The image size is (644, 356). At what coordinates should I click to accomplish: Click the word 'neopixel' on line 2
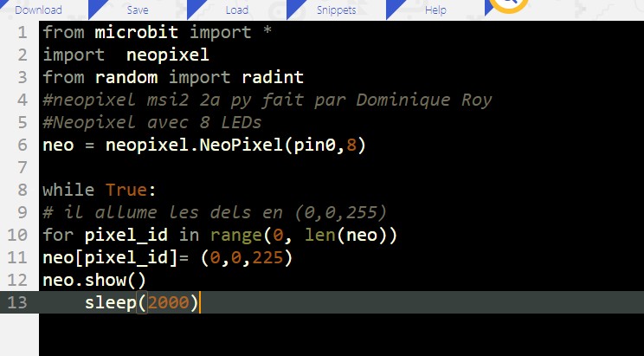tap(168, 55)
